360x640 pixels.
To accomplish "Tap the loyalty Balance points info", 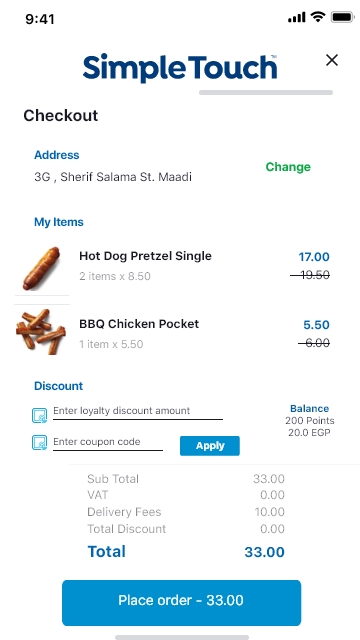I will point(310,420).
